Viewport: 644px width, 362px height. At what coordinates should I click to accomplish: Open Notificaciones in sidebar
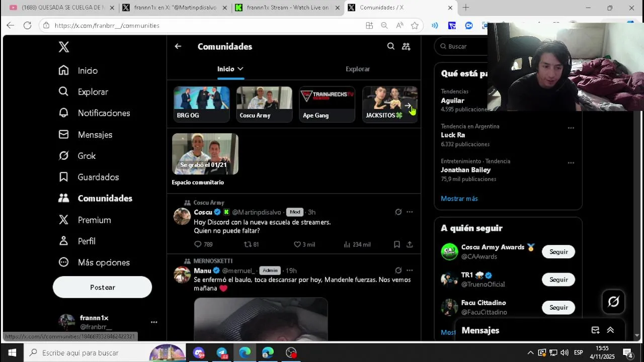94,113
